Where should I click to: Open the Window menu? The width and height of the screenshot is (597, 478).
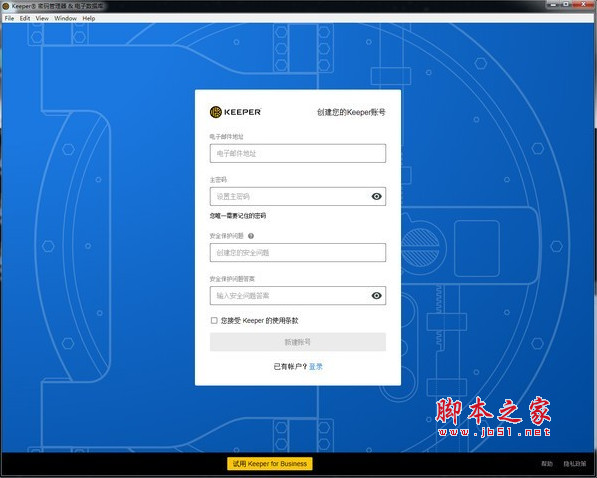[x=65, y=18]
